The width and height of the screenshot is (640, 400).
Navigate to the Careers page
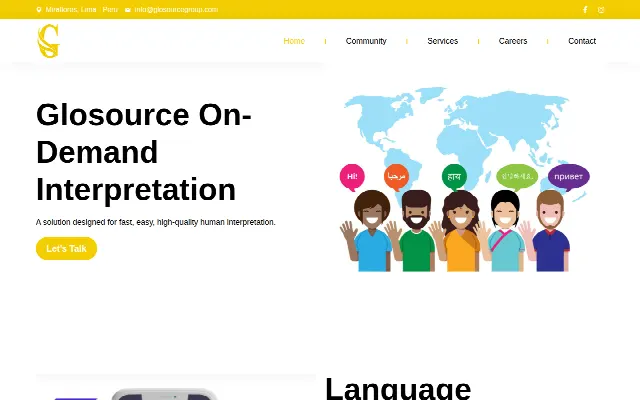pyautogui.click(x=513, y=41)
